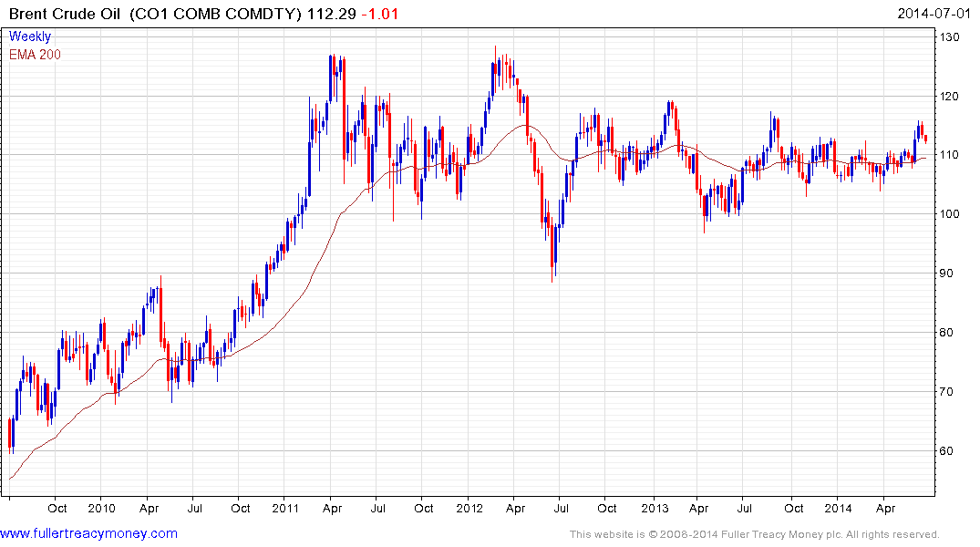980x547 pixels.
Task: Click the 2014 year label on time axis
Action: click(x=838, y=508)
